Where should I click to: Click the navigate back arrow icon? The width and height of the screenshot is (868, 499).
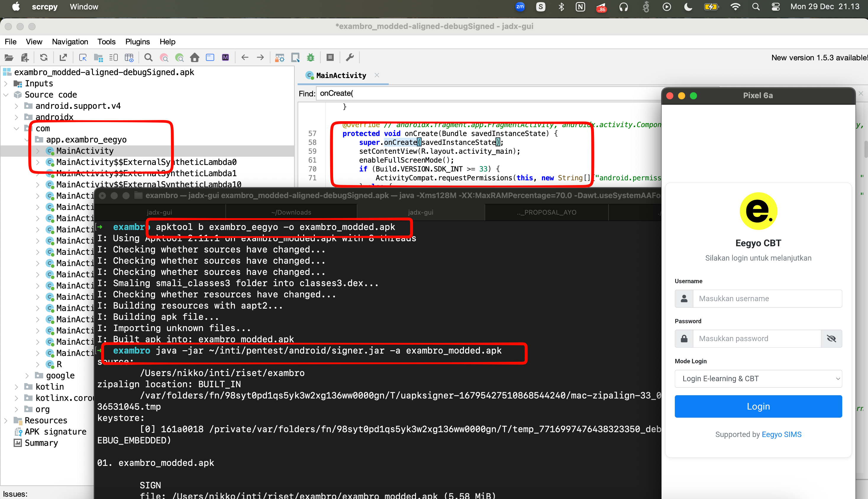point(245,58)
